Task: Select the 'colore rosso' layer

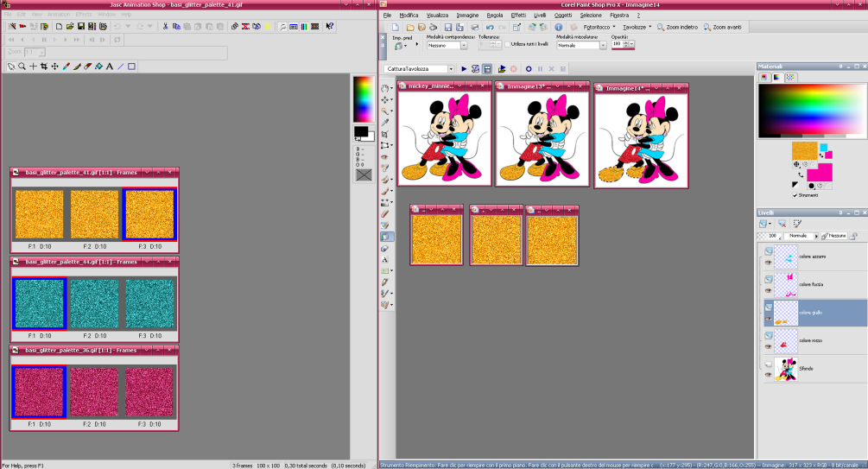Action: pos(814,340)
